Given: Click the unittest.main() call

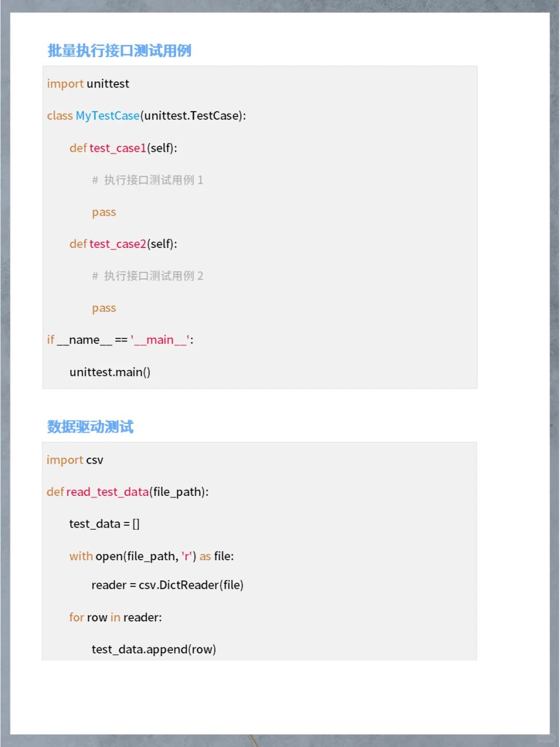Looking at the screenshot, I should [x=110, y=372].
